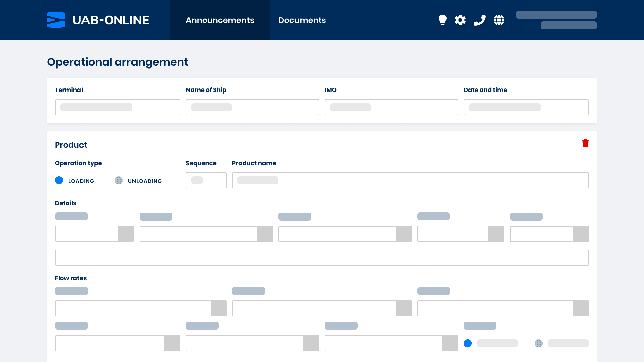Click the unit selector on last Flow rates field
This screenshot has height=362, width=644.
[449, 343]
